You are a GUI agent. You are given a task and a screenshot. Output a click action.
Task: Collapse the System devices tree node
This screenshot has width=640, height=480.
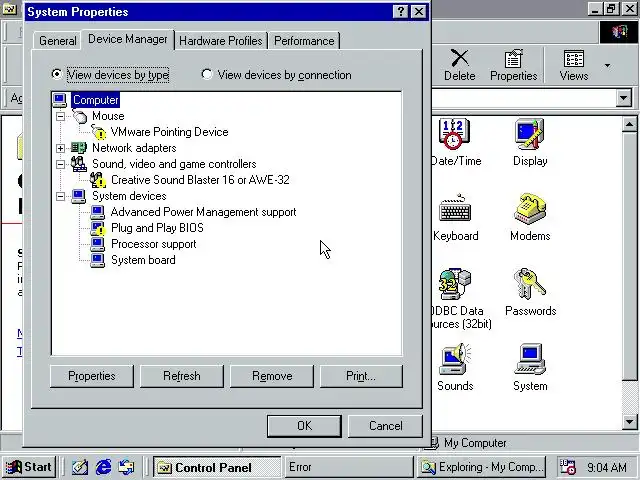[x=60, y=196]
